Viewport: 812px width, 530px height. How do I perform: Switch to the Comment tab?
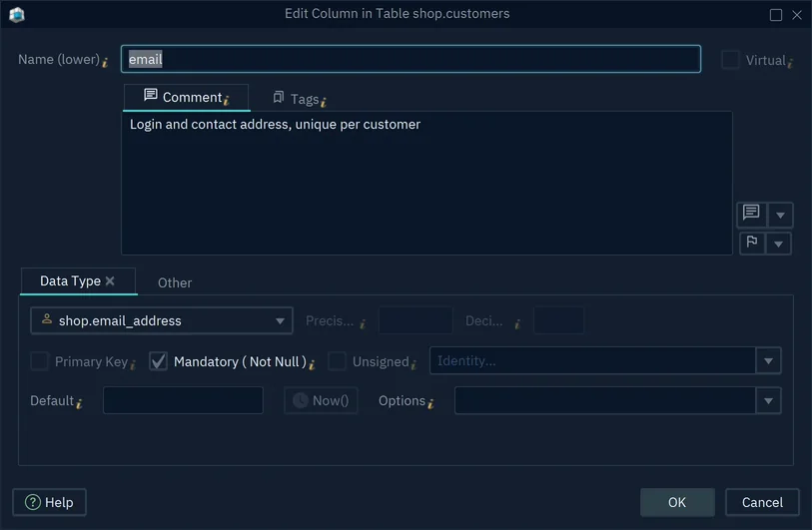tap(187, 97)
